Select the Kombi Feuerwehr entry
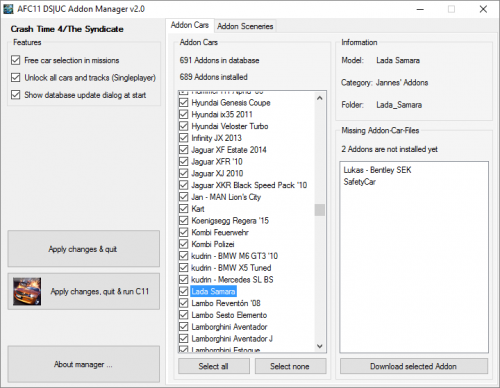The width and height of the screenshot is (500, 388). [x=220, y=232]
